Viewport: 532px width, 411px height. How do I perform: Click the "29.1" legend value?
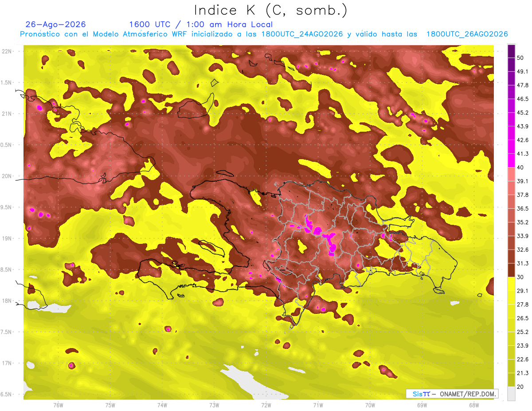point(522,290)
